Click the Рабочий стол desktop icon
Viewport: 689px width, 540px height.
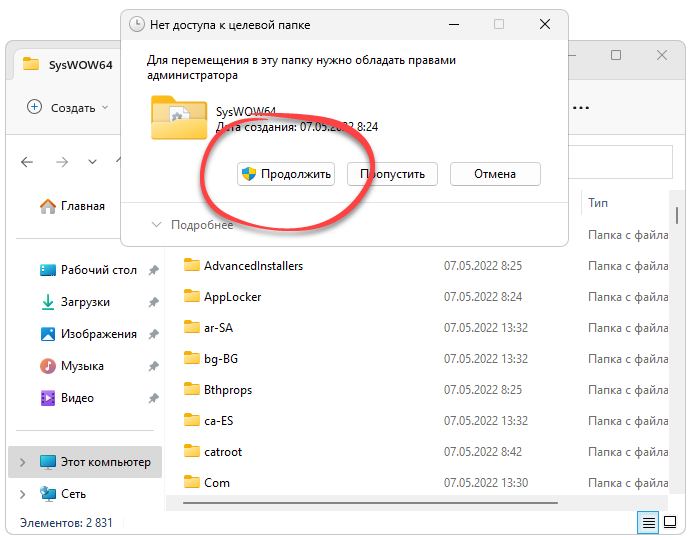coord(48,270)
